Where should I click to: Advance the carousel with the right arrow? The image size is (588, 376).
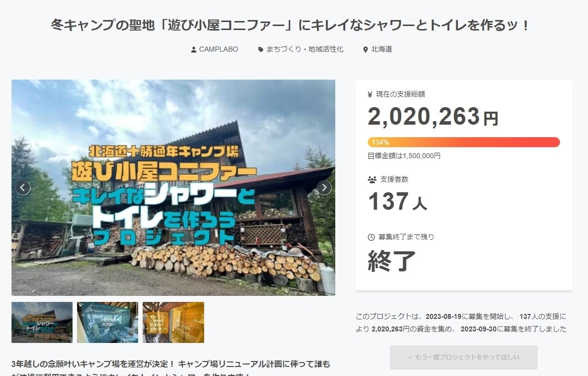[324, 187]
